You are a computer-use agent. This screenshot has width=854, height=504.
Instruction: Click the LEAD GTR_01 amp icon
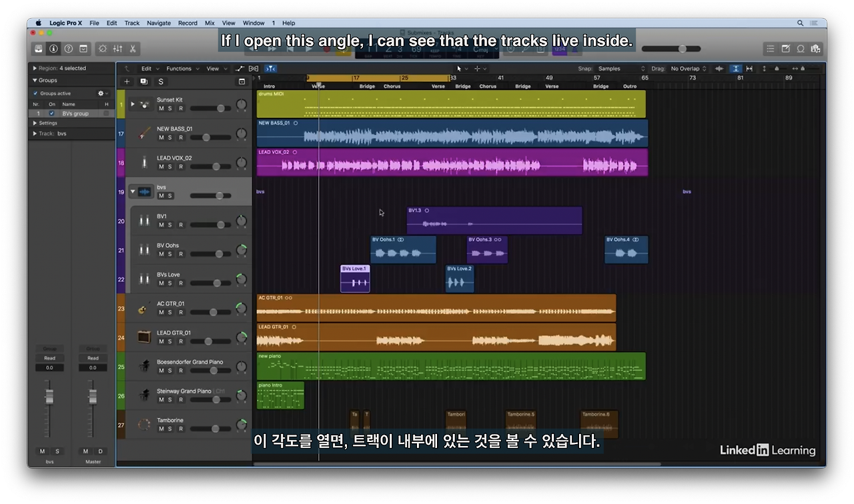click(144, 337)
